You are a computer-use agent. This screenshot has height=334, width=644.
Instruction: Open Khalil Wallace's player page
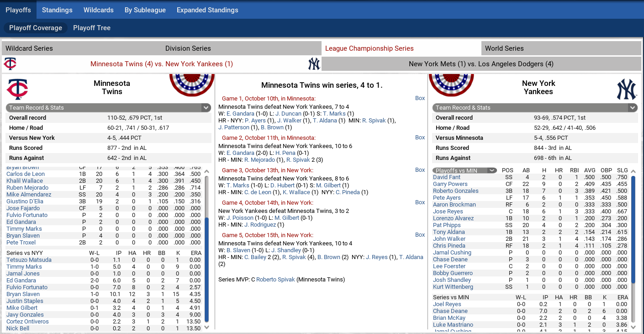pyautogui.click(x=25, y=181)
